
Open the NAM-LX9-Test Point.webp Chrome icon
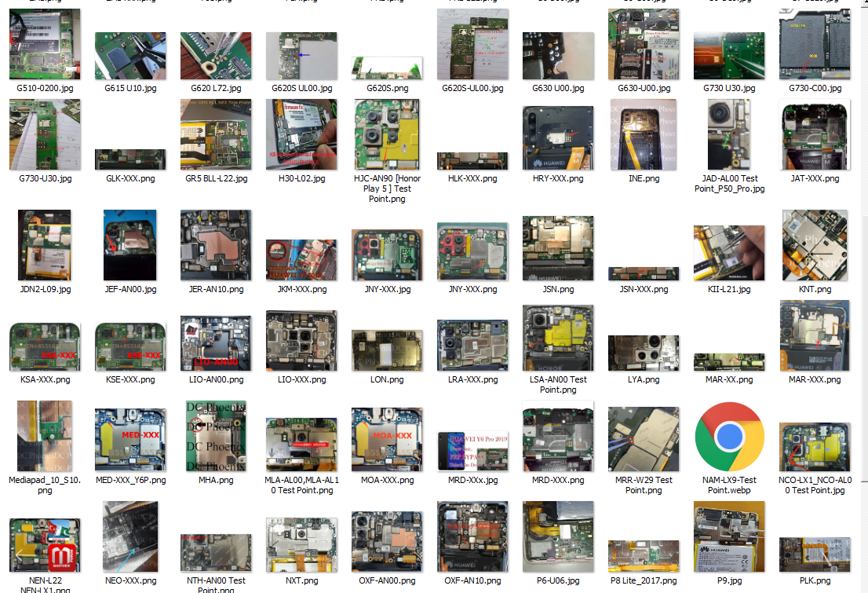pos(729,437)
